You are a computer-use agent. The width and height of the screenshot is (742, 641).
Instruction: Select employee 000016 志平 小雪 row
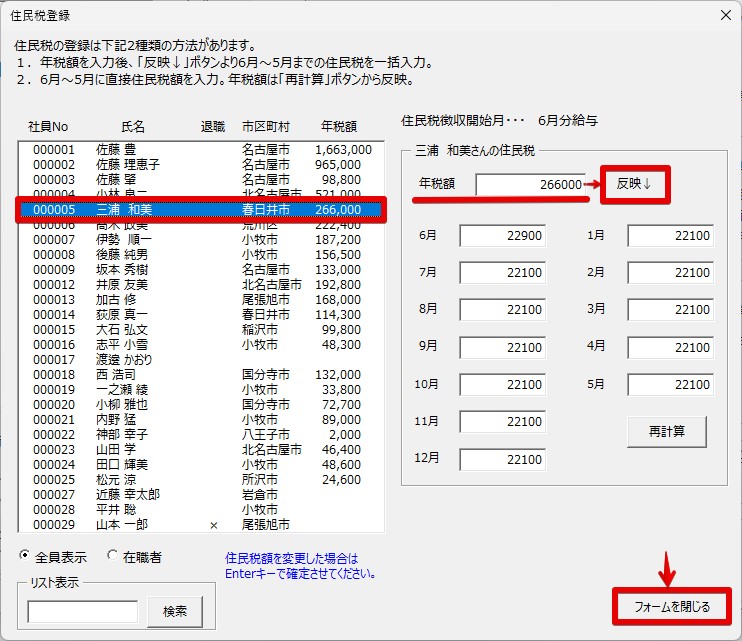[x=201, y=344]
